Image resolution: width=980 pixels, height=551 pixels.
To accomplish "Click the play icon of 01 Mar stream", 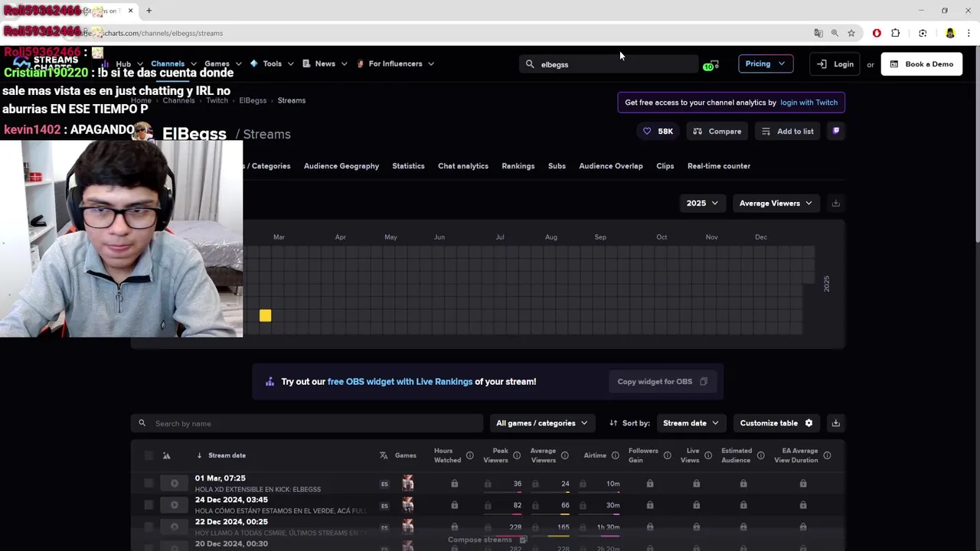I will pos(175,483).
